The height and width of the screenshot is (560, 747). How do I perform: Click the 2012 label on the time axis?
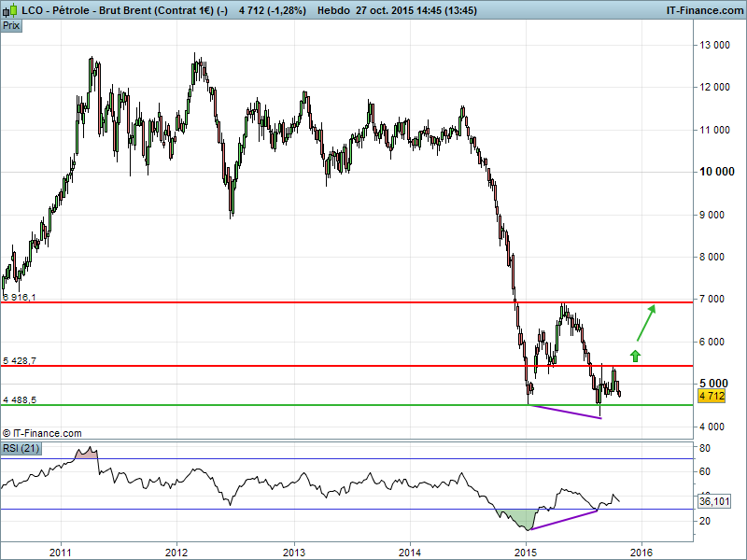176,553
